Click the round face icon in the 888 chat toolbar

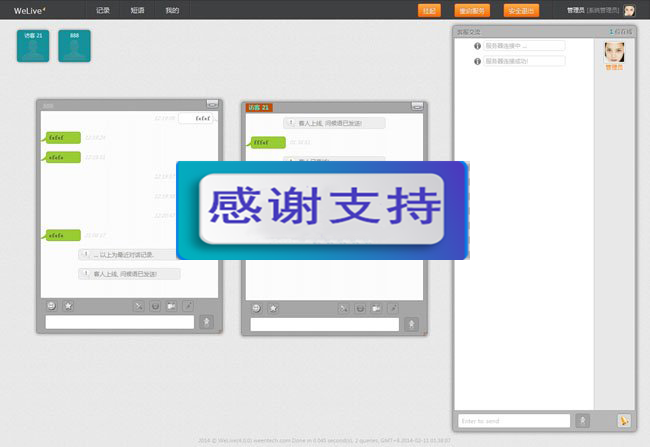(x=155, y=306)
